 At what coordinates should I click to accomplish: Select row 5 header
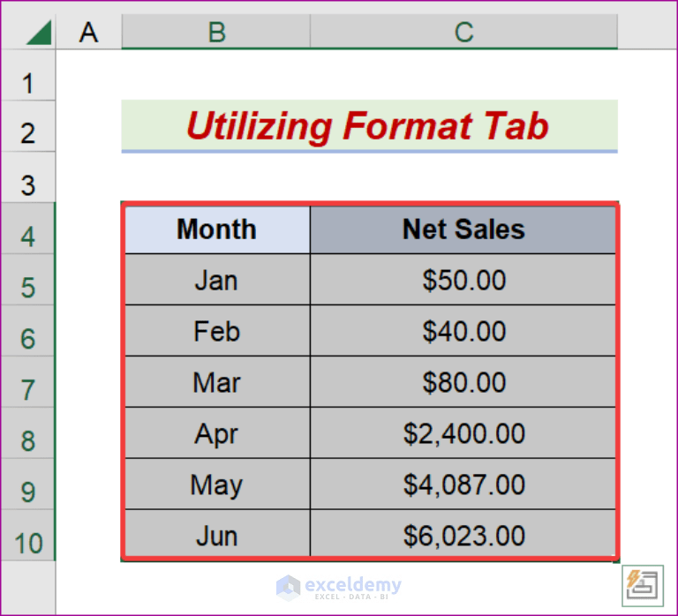[x=28, y=280]
